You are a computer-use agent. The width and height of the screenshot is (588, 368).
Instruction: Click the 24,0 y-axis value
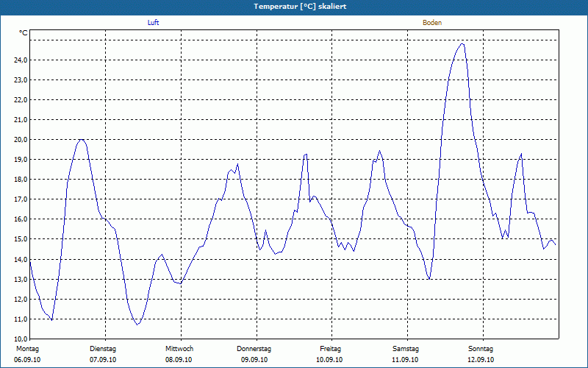click(x=21, y=60)
